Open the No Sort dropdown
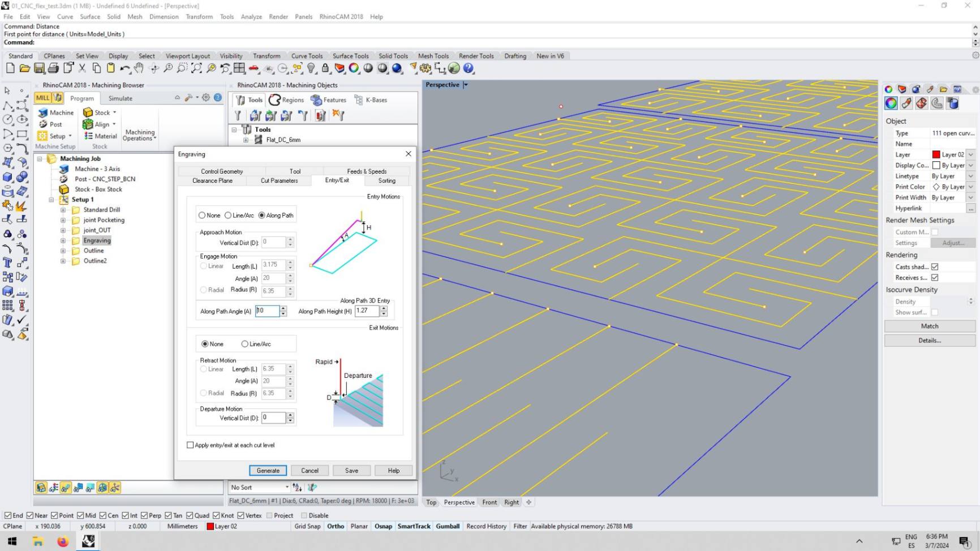Viewport: 980px width, 551px height. pos(287,487)
